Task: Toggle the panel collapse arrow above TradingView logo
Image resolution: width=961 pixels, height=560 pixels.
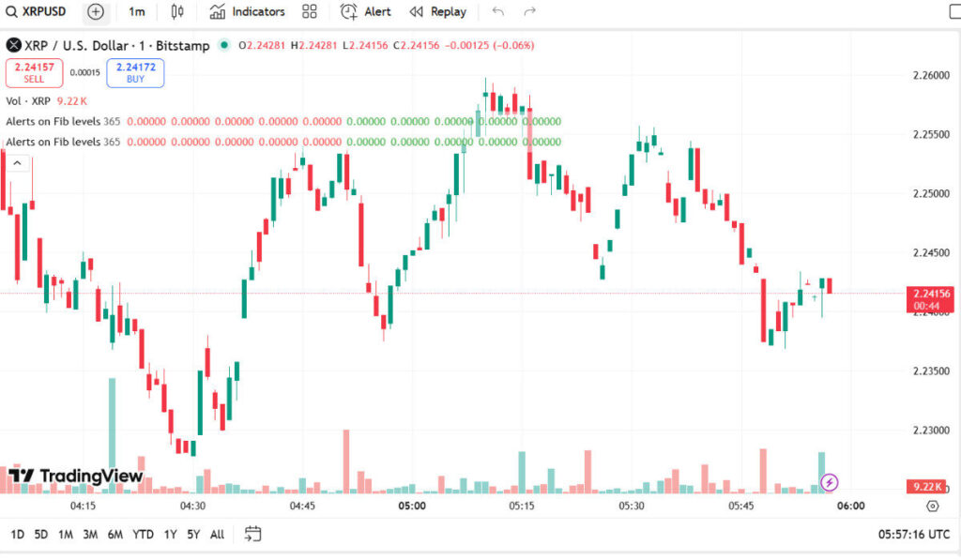Action: pos(16,161)
